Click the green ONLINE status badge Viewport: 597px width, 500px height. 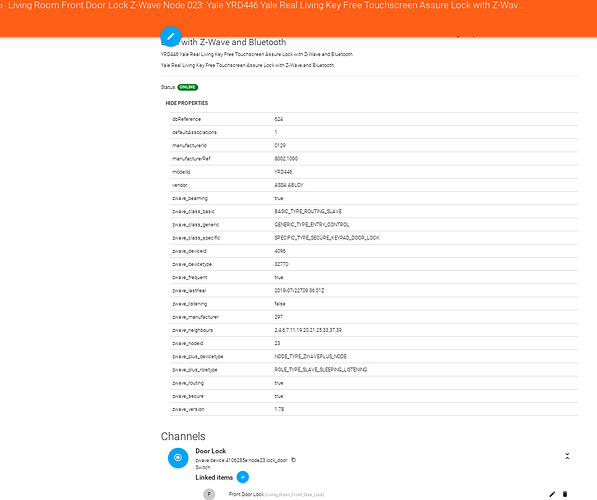coord(188,87)
